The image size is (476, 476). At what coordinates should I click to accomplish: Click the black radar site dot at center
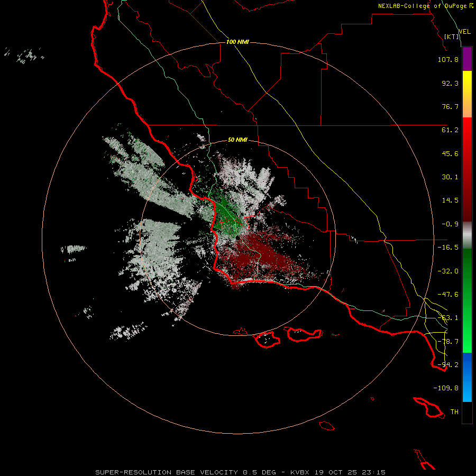coord(237,238)
